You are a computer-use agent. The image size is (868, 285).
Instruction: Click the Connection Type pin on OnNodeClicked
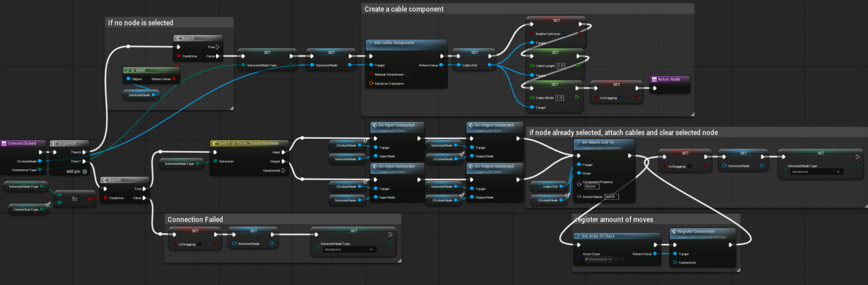click(40, 170)
